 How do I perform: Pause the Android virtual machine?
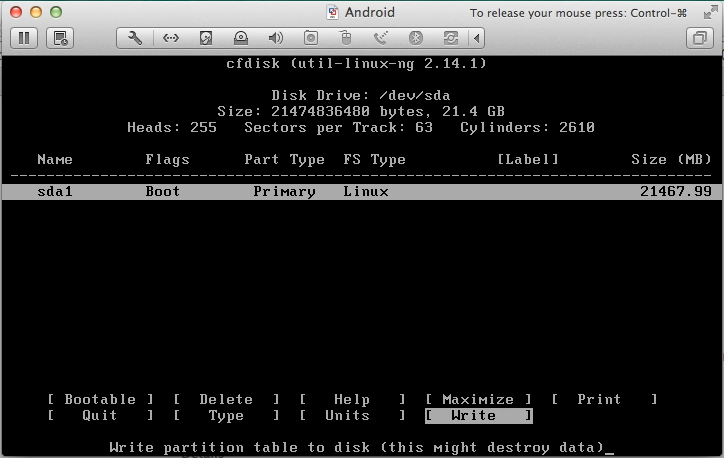coord(24,38)
